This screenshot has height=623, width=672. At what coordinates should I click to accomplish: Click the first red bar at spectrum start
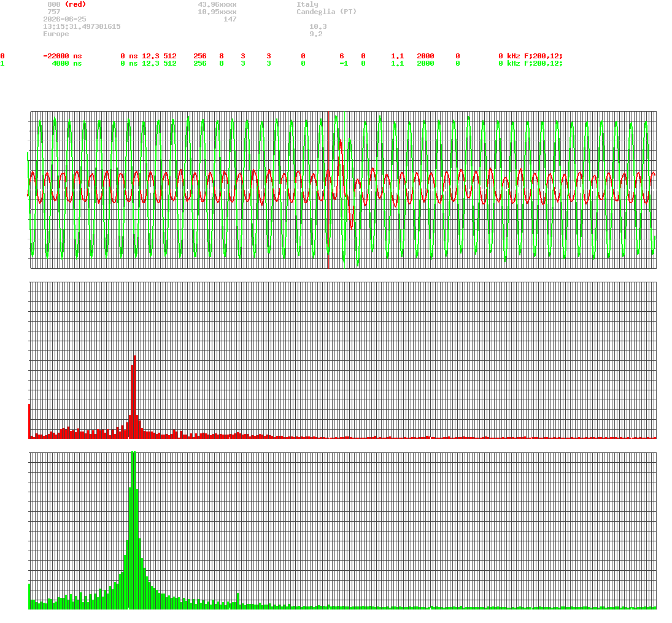(29, 421)
